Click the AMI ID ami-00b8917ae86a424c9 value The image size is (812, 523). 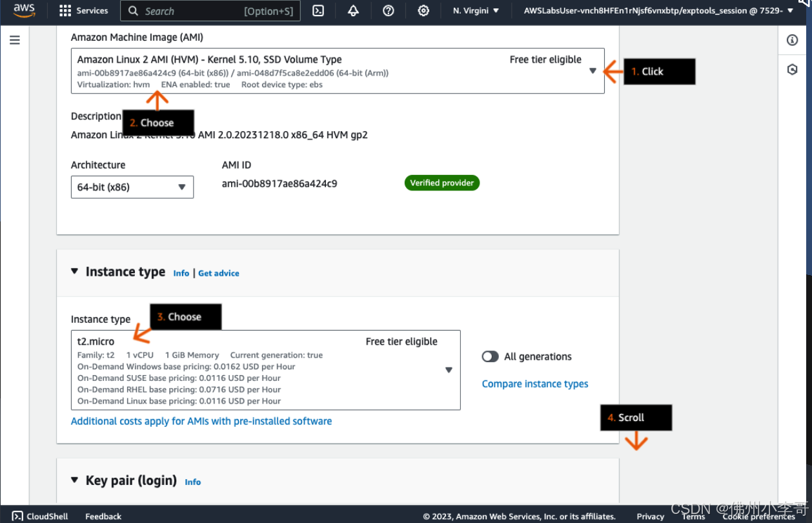pos(279,183)
